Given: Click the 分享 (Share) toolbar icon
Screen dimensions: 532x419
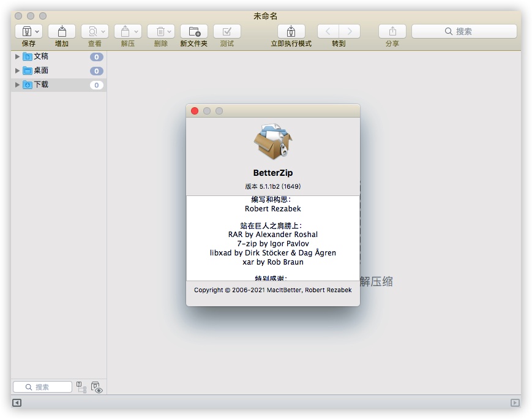Looking at the screenshot, I should click(x=392, y=31).
